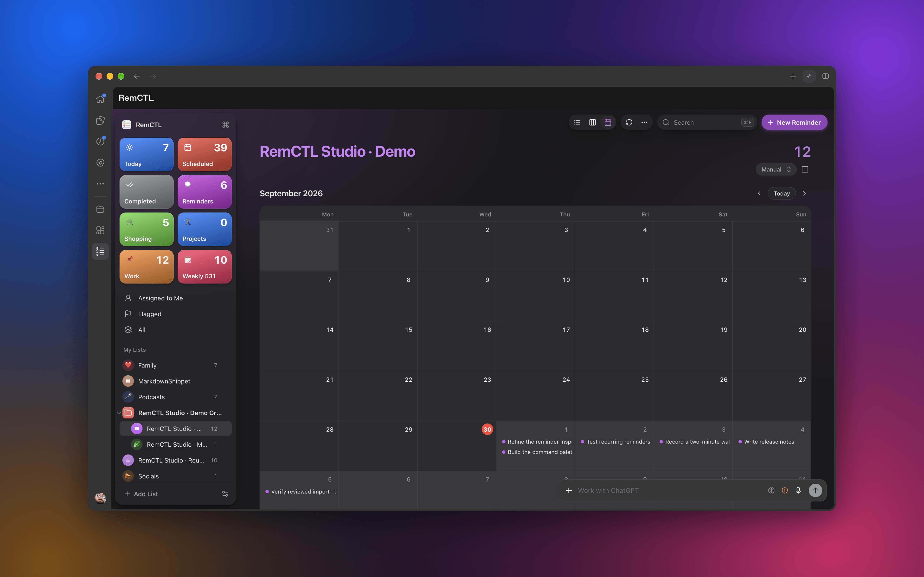
Task: Click the plus icon in ChatGPT bar
Action: [x=568, y=490]
